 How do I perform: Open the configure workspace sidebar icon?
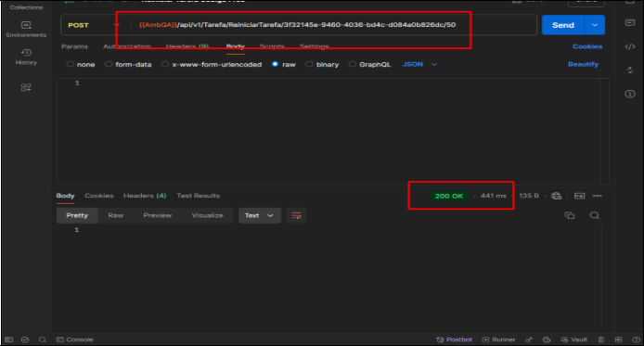point(26,87)
